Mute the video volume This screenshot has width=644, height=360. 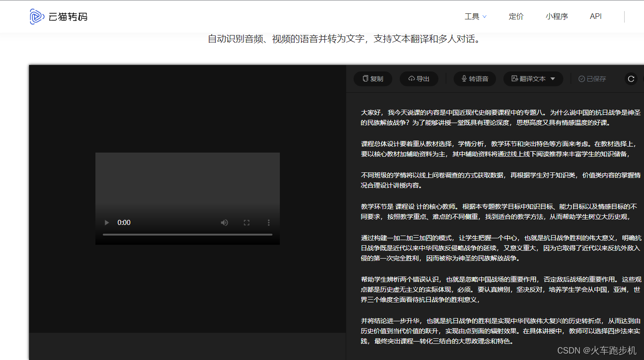pos(225,223)
